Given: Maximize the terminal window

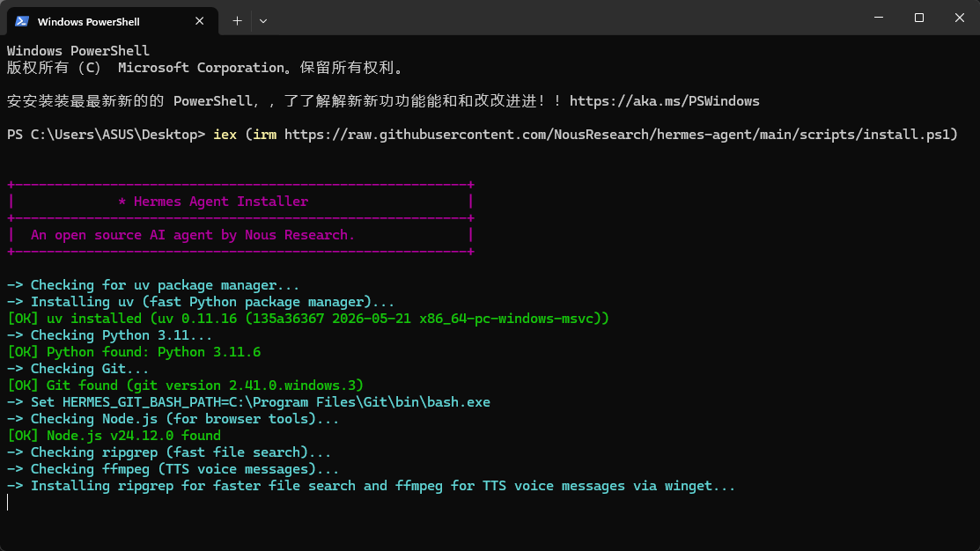Looking at the screenshot, I should 918,18.
